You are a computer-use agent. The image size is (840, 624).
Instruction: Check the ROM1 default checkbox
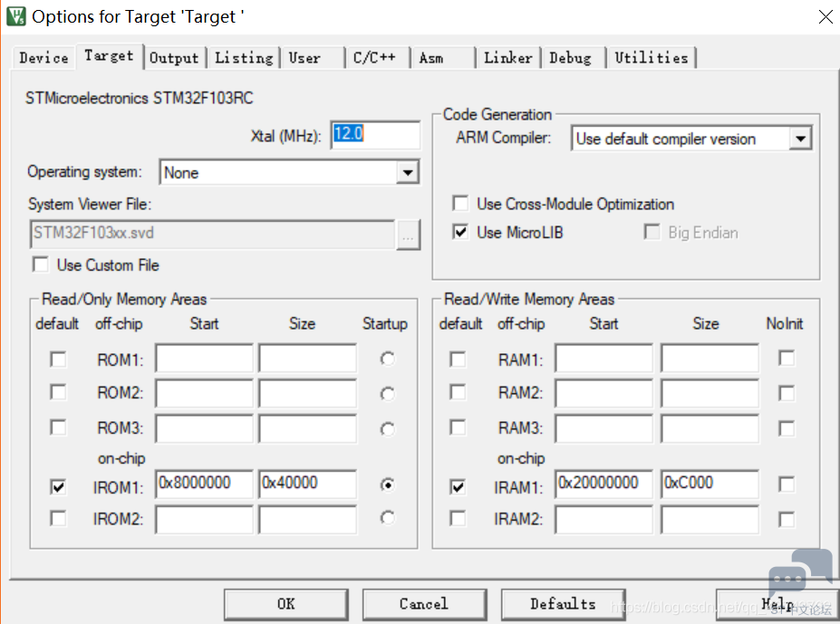point(58,360)
